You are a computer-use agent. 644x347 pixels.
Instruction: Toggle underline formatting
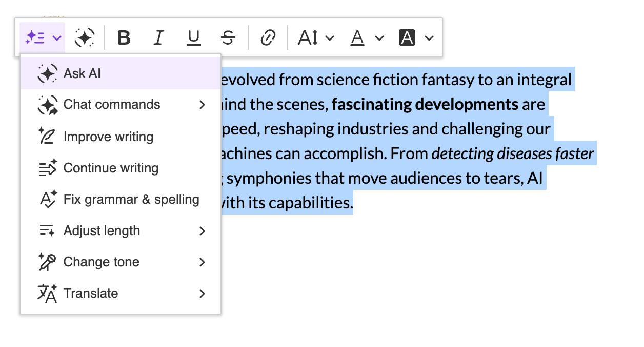click(x=193, y=37)
